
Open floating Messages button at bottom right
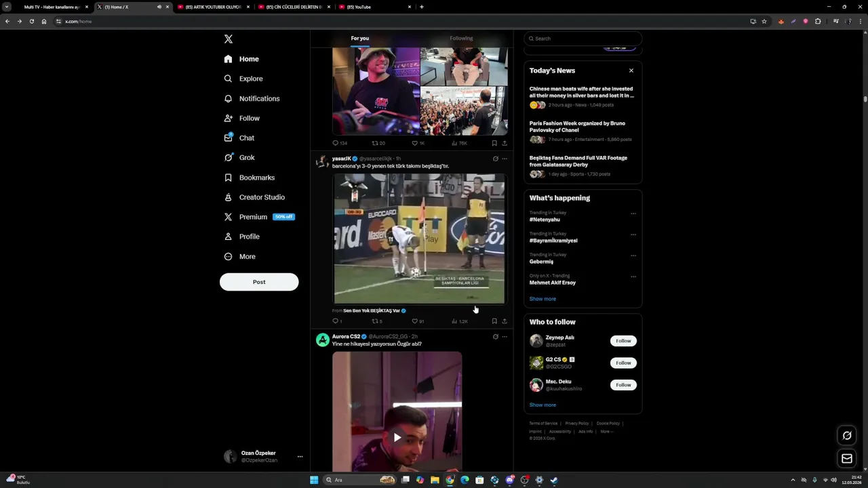[x=847, y=459]
